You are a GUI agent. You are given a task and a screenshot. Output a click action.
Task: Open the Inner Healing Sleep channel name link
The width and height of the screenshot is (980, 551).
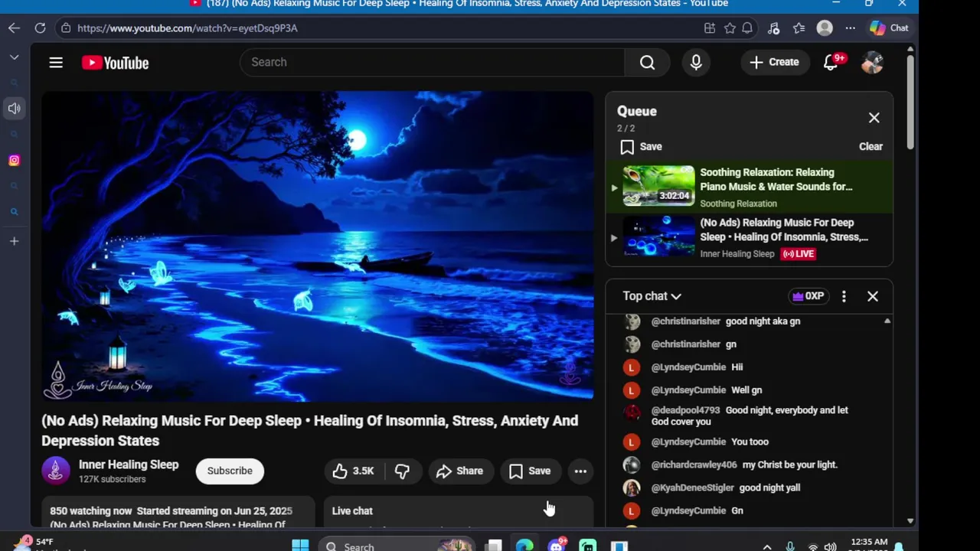point(129,465)
